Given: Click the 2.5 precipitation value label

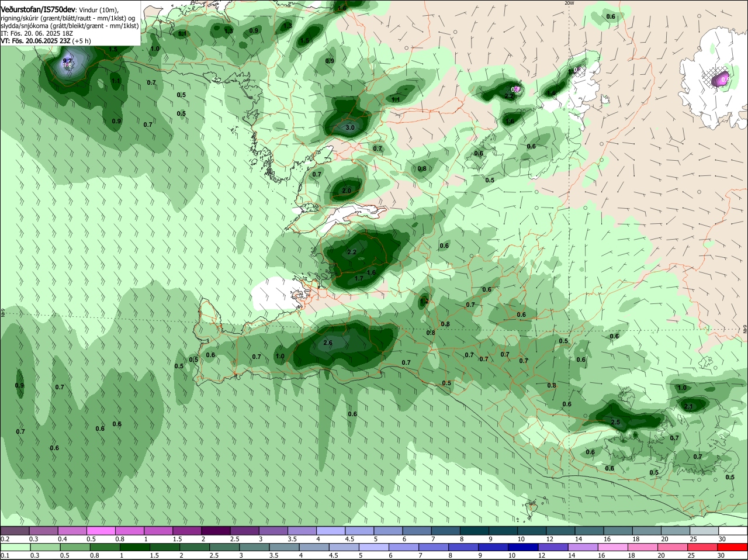Looking at the screenshot, I should (x=615, y=422).
